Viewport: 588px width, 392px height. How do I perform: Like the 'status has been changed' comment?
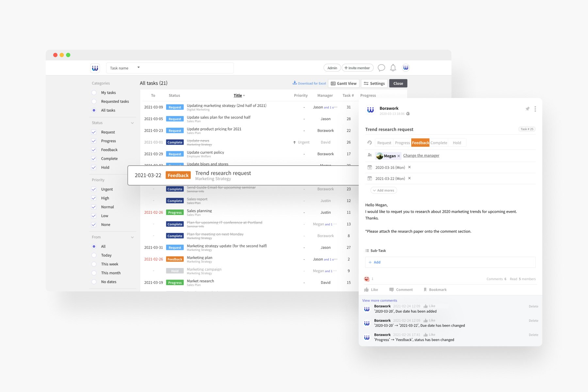(x=429, y=335)
